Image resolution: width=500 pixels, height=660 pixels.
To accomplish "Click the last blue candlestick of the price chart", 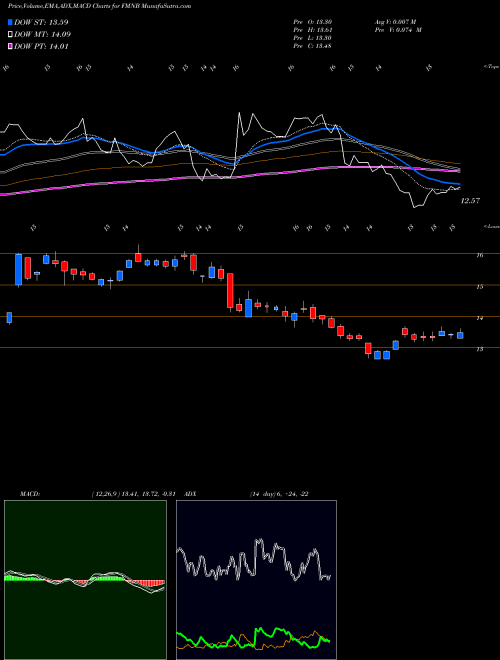I will point(460,335).
